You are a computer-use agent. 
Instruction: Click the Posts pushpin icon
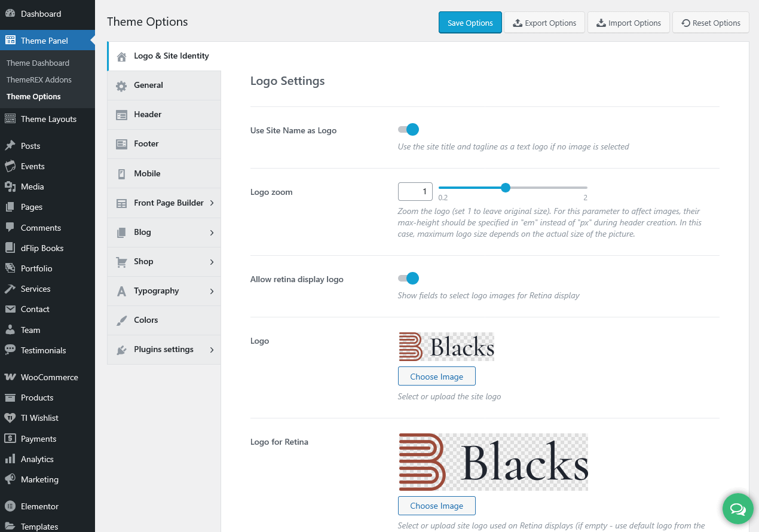pyautogui.click(x=10, y=146)
